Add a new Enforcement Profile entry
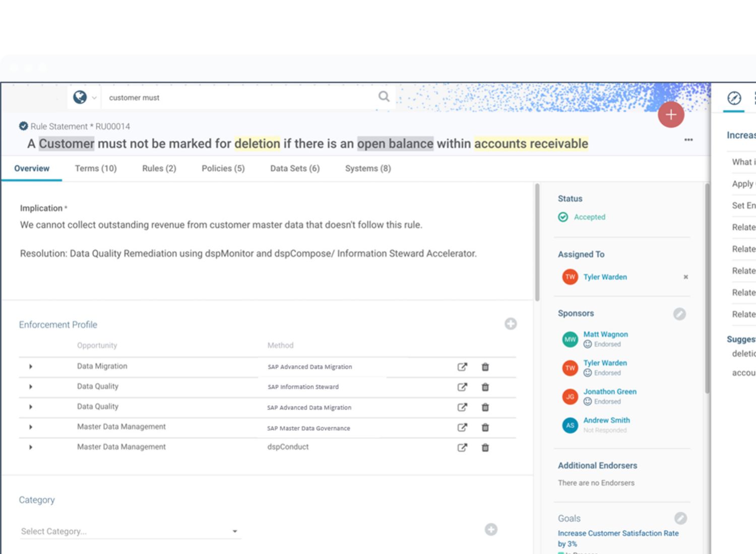Viewport: 756px width, 554px height. click(511, 324)
